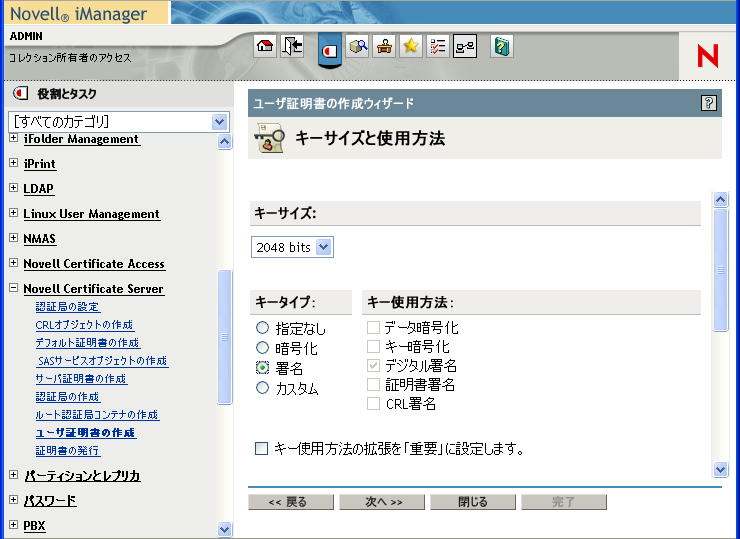This screenshot has height=539, width=740.
Task: Click the 完了 button
Action: (x=564, y=502)
